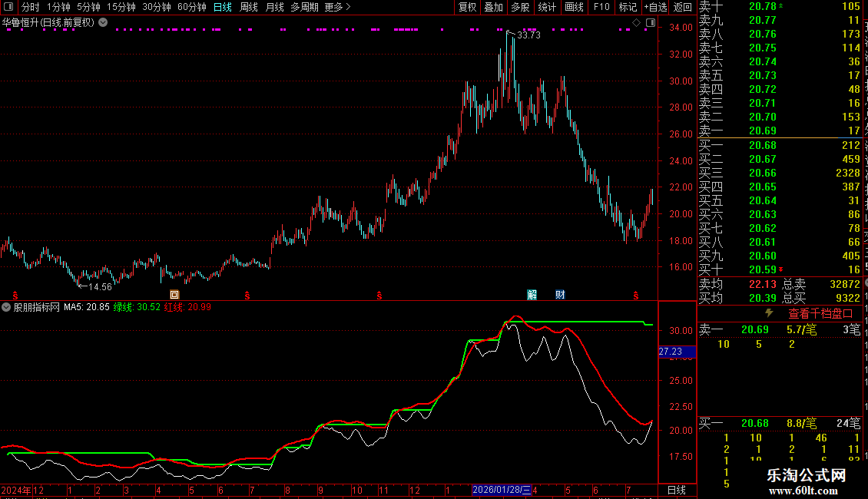This screenshot has width=868, height=499.
Task: Open indicator menu circle beside 股朋指标网
Action: click(x=6, y=307)
